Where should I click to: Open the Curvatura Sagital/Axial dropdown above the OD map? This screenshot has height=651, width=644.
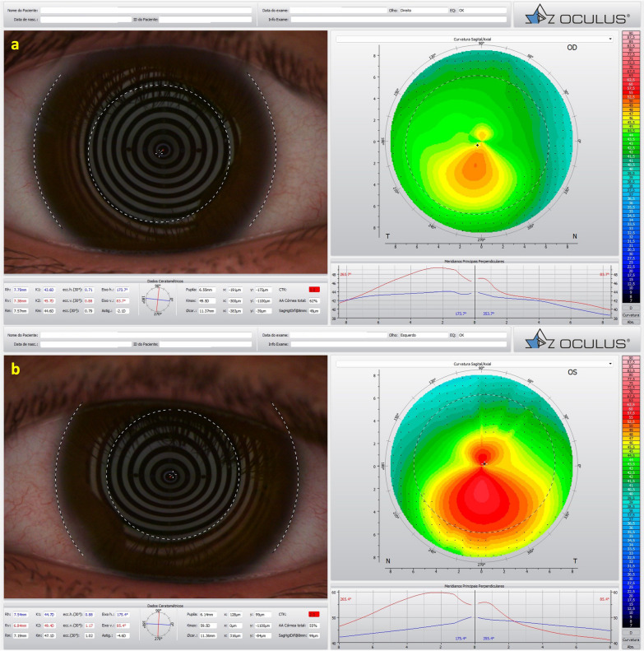[475, 39]
